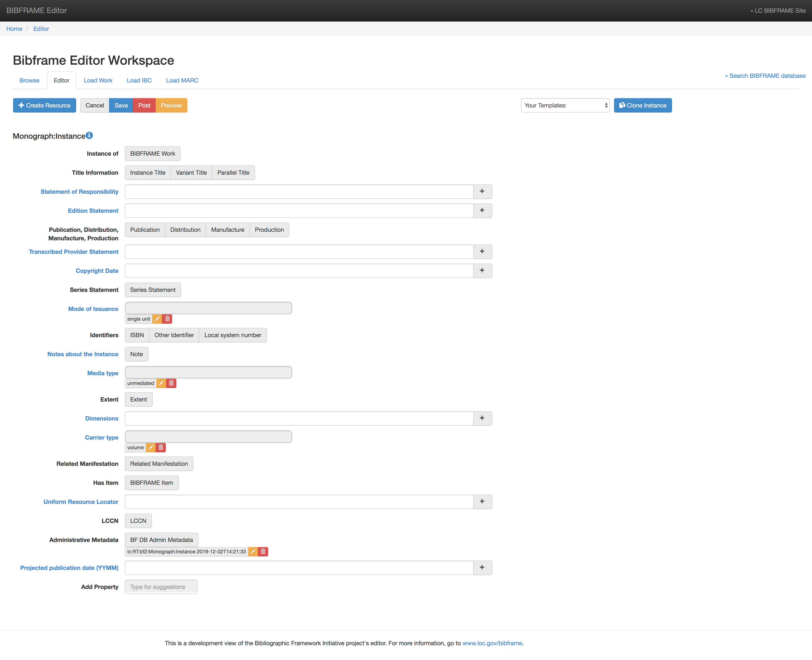Viewport: 812px width, 660px height.
Task: Delete the admin metadata entry
Action: [x=263, y=552]
